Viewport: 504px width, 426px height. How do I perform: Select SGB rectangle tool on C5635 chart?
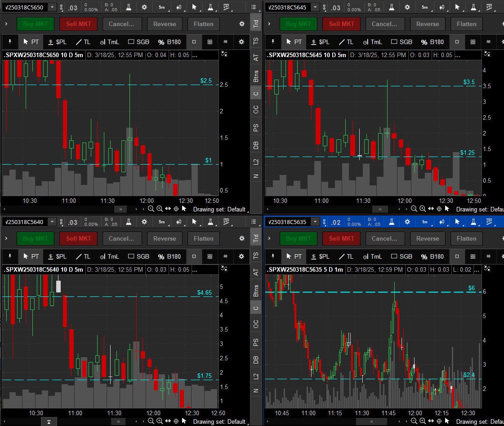(401, 256)
